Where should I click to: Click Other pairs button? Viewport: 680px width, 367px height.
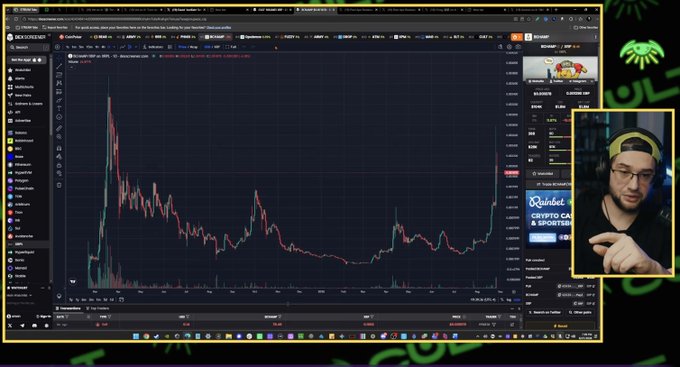(x=580, y=312)
